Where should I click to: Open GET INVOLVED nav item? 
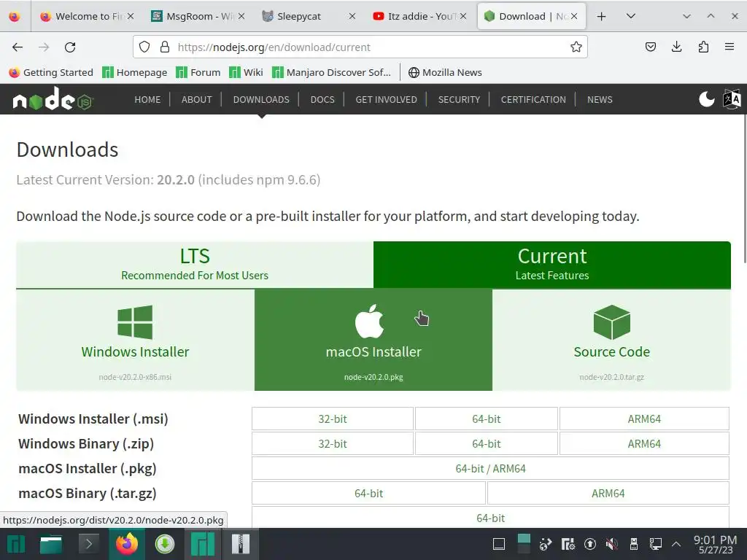(386, 99)
